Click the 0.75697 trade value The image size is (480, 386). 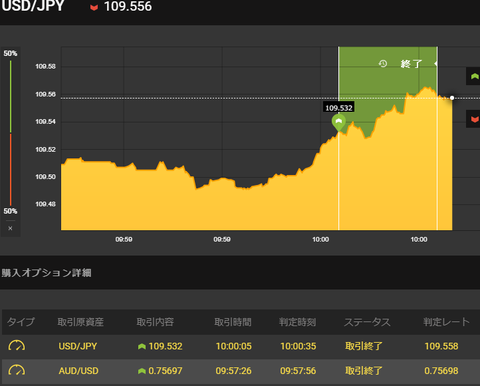click(165, 371)
